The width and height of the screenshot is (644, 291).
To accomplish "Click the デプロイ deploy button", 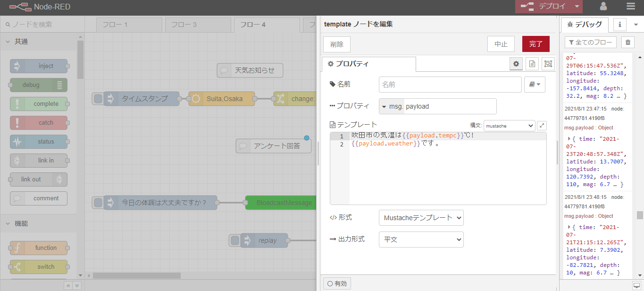I will 544,7.
